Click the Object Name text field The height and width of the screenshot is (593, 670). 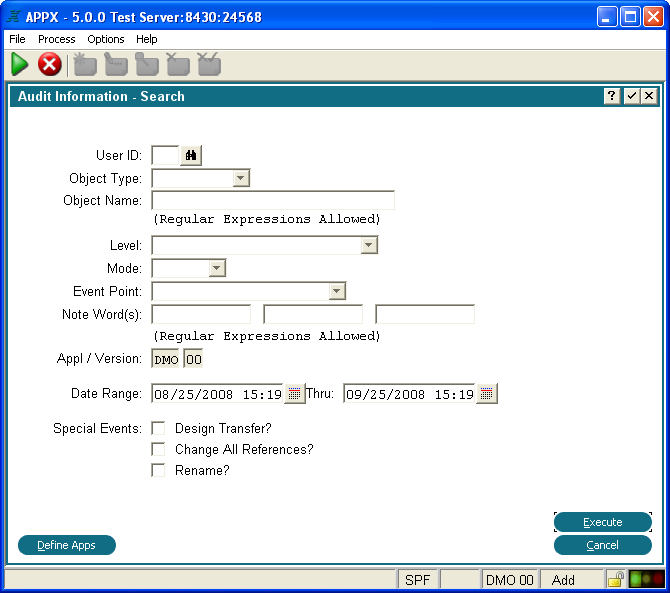[x=273, y=200]
